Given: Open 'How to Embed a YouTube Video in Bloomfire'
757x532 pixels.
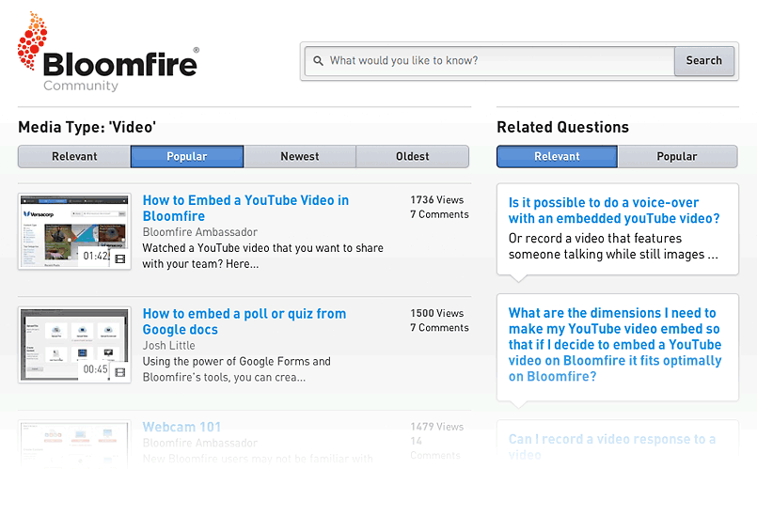Looking at the screenshot, I should point(245,208).
